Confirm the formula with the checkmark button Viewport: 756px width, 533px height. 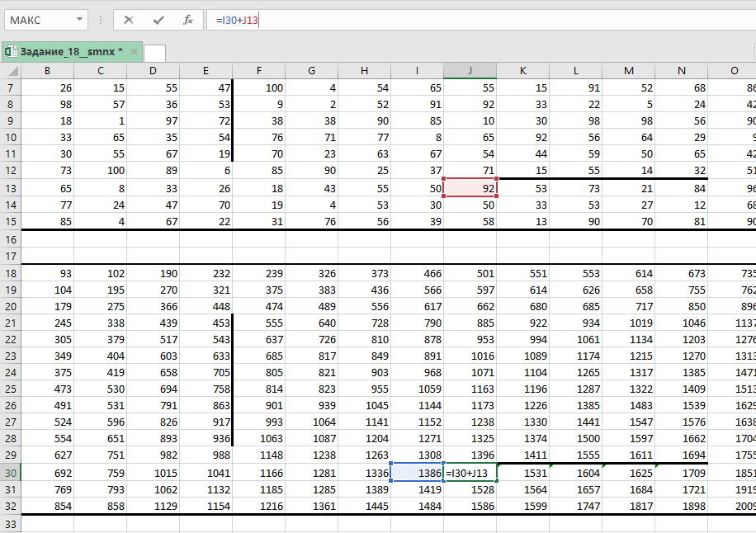[158, 20]
